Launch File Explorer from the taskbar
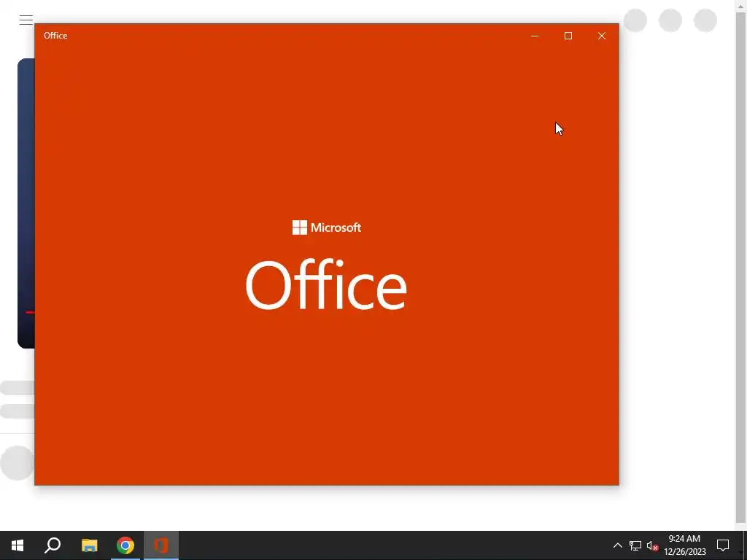Image resolution: width=747 pixels, height=560 pixels. point(89,545)
